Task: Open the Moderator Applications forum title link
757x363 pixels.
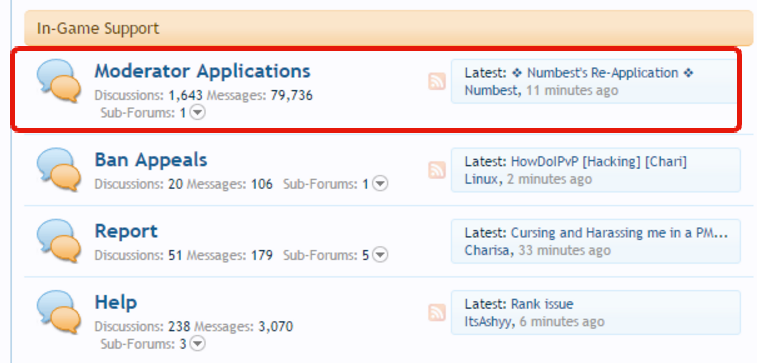Action: pos(202,71)
